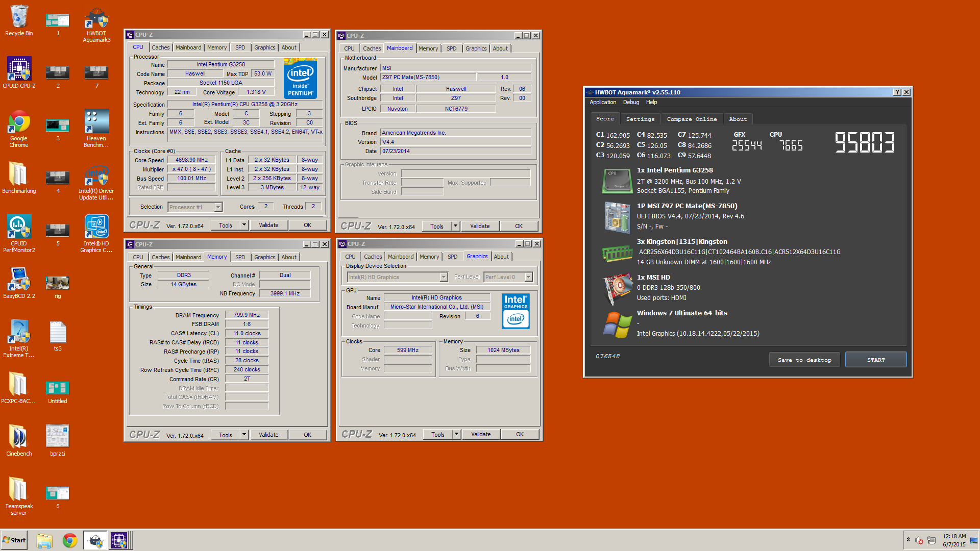The height and width of the screenshot is (551, 980).
Task: Open Windows Explorer from taskbar
Action: tap(44, 541)
